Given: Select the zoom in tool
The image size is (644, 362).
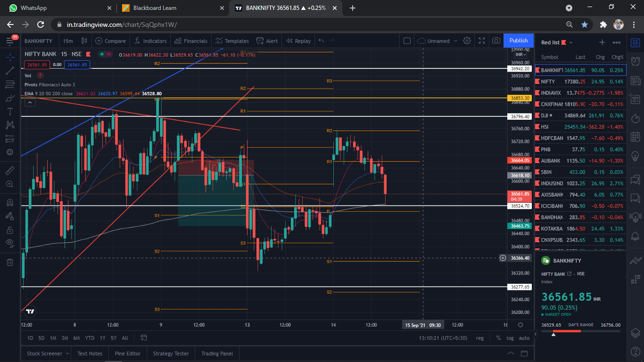Looking at the screenshot, I should coord(10,184).
